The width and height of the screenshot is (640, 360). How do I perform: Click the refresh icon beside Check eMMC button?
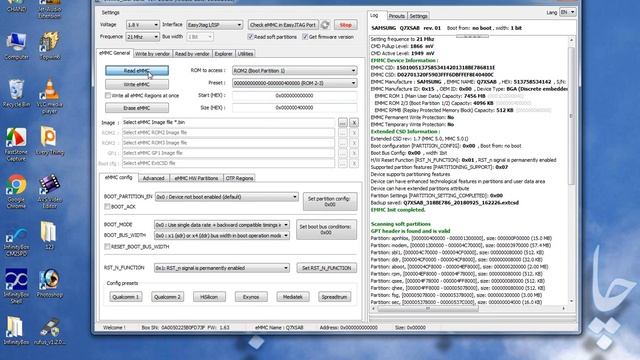tap(325, 25)
